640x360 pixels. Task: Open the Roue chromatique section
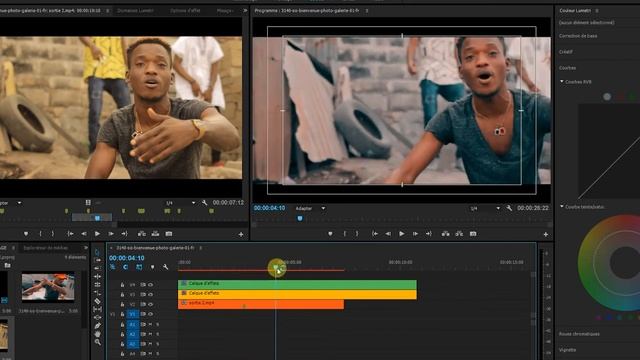(579, 334)
